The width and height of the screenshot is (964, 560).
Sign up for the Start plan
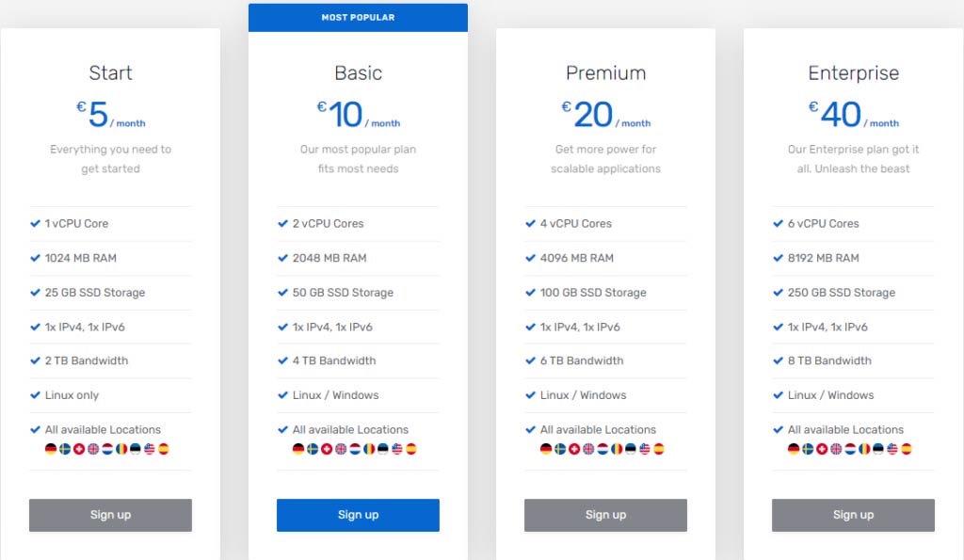(111, 515)
